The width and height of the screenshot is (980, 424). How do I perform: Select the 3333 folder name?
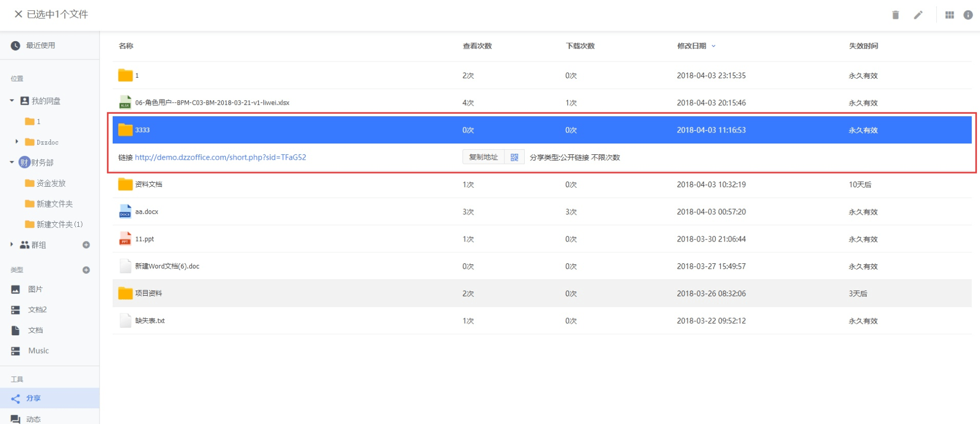pyautogui.click(x=142, y=130)
